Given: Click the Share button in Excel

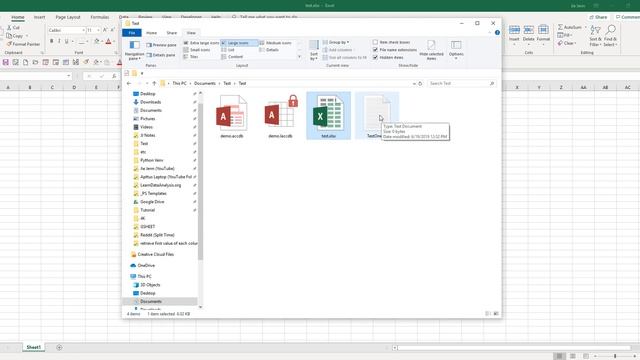Looking at the screenshot, I should (598, 17).
